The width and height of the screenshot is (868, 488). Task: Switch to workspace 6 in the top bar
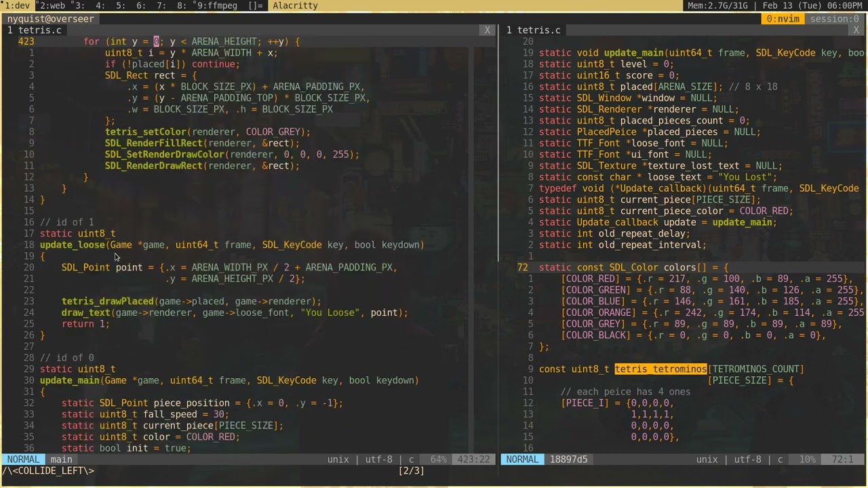point(140,5)
